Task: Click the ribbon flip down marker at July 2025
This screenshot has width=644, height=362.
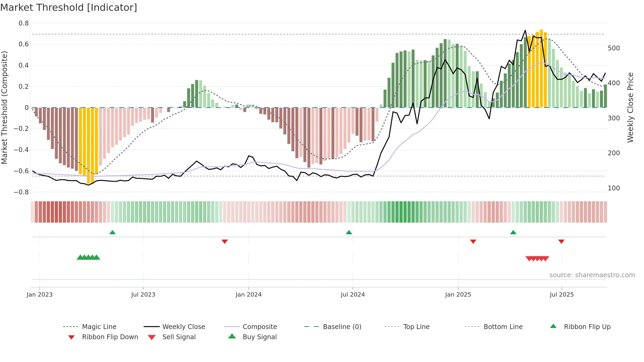Action: tap(561, 242)
